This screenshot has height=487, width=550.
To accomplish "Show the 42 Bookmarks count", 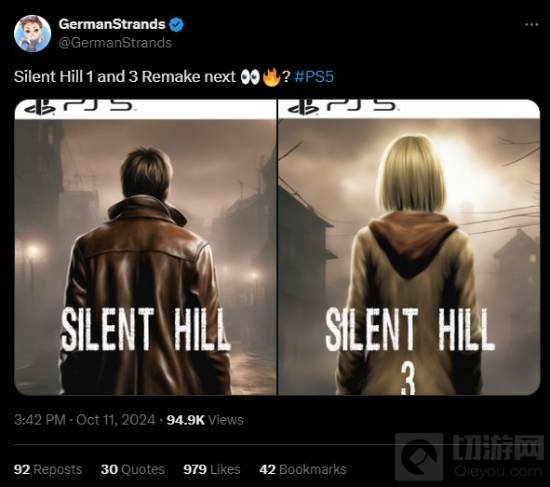I will (x=303, y=469).
